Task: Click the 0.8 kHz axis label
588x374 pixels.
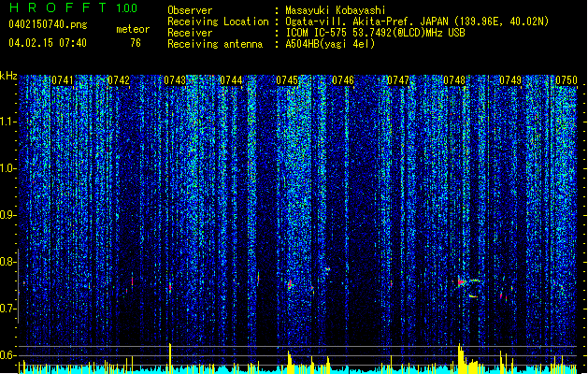Action: 7,262
